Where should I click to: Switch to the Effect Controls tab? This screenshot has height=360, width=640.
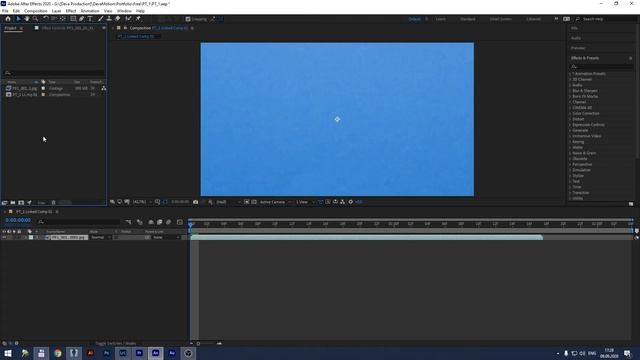coord(67,28)
